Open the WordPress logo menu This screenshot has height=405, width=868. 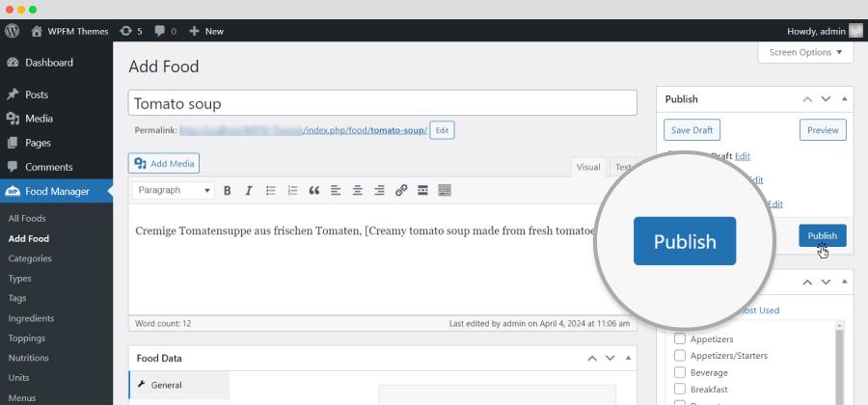[x=13, y=31]
